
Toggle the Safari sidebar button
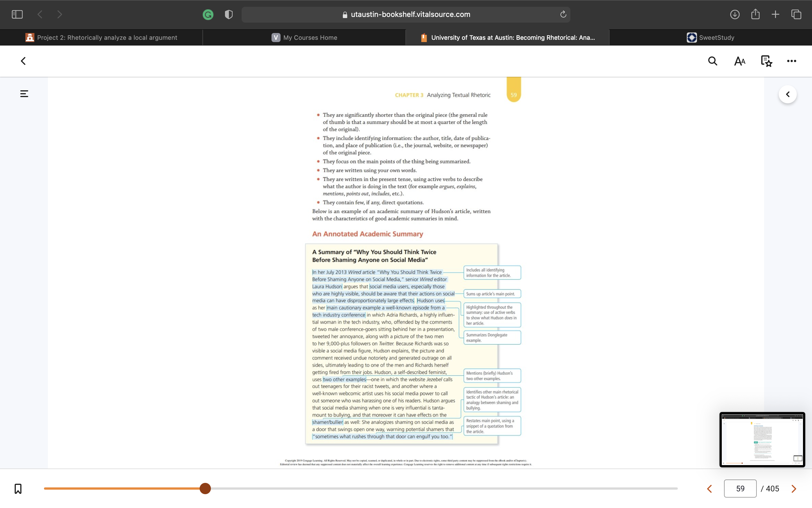[x=17, y=14]
